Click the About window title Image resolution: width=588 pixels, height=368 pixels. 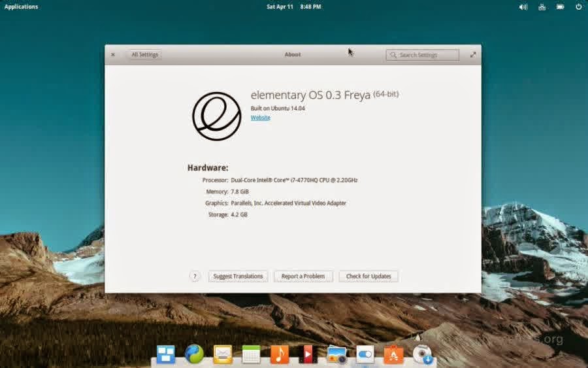pos(293,55)
